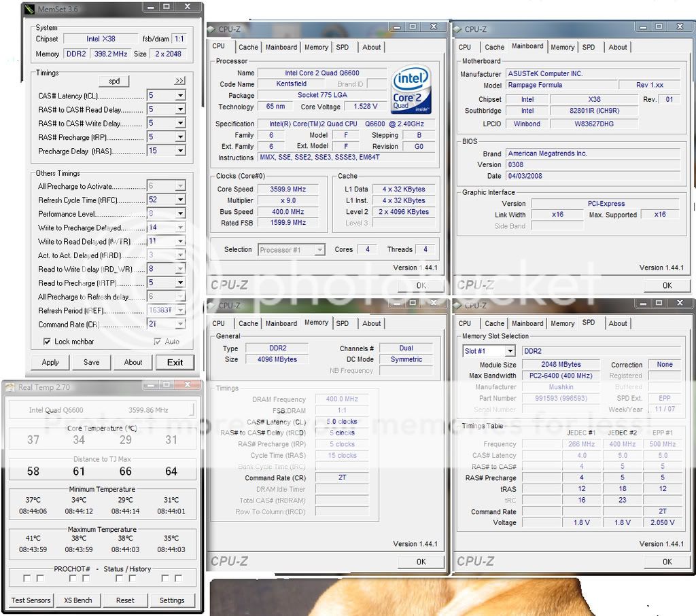Open About tab in CPU-Z Mainboard window
Viewport: 696px width, 616px height.
tap(617, 47)
